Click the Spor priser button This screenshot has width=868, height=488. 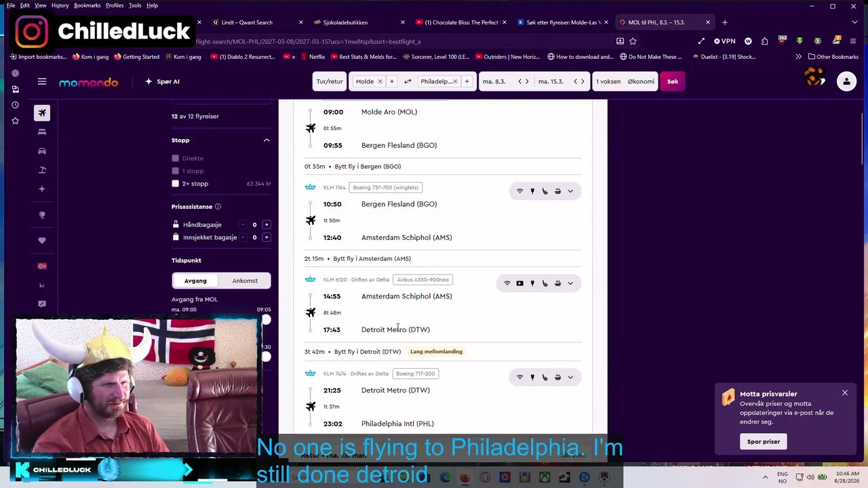pyautogui.click(x=764, y=442)
